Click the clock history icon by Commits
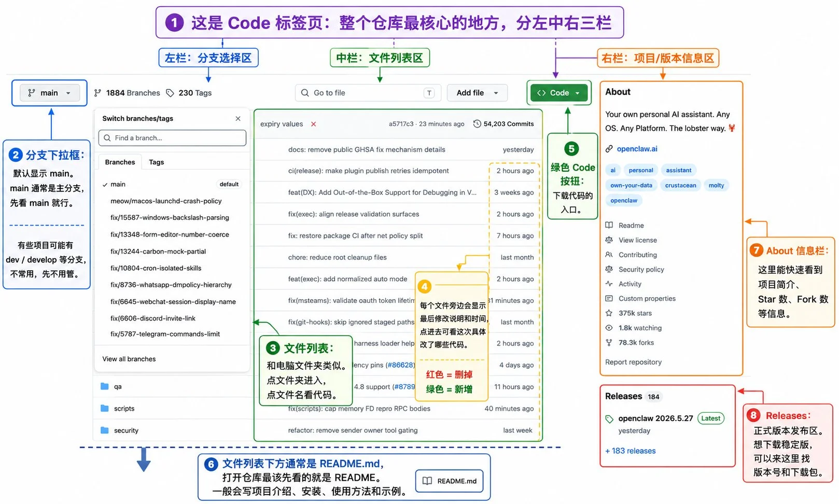 477,124
